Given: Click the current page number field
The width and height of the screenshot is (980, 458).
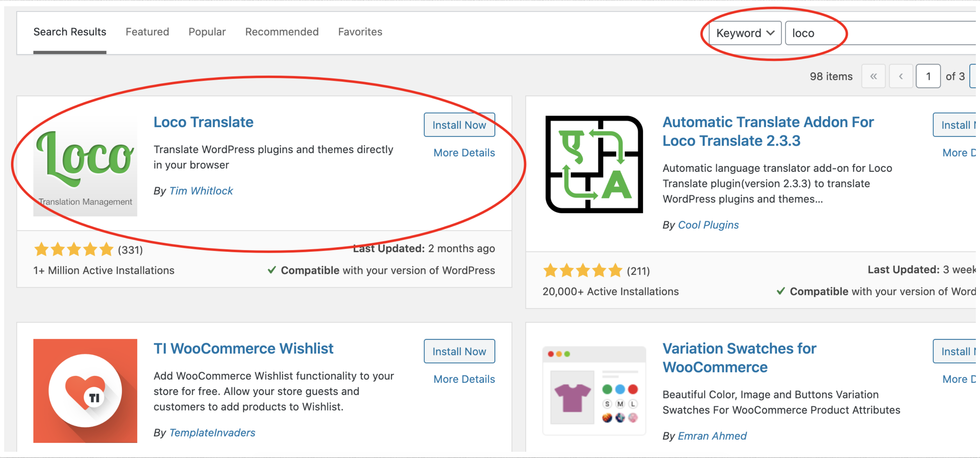Looking at the screenshot, I should [x=928, y=77].
